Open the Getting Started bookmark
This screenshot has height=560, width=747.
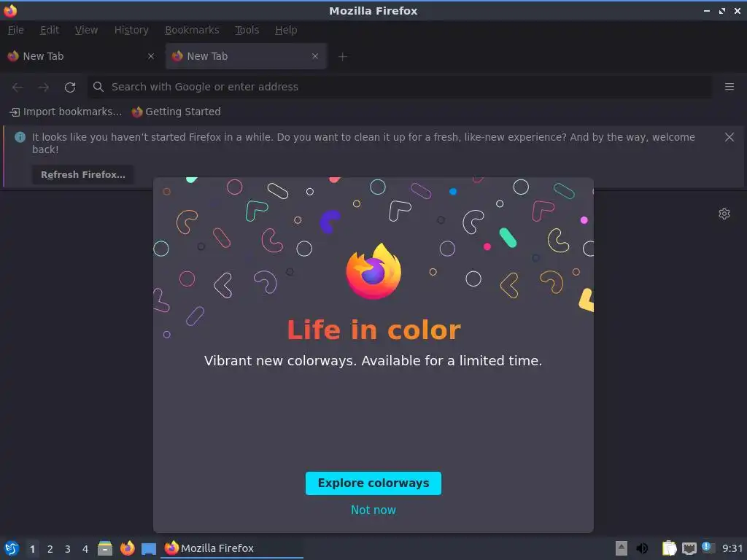(x=177, y=112)
